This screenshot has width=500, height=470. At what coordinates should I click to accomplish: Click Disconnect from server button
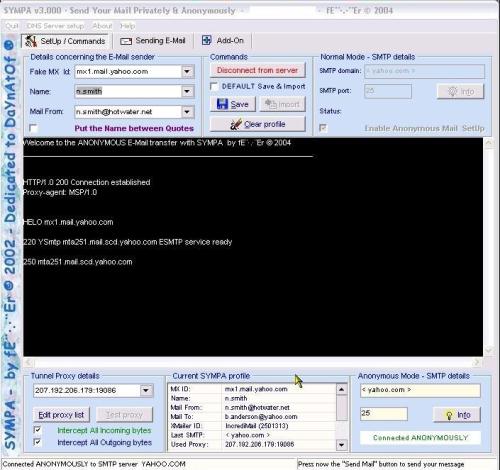pos(257,70)
